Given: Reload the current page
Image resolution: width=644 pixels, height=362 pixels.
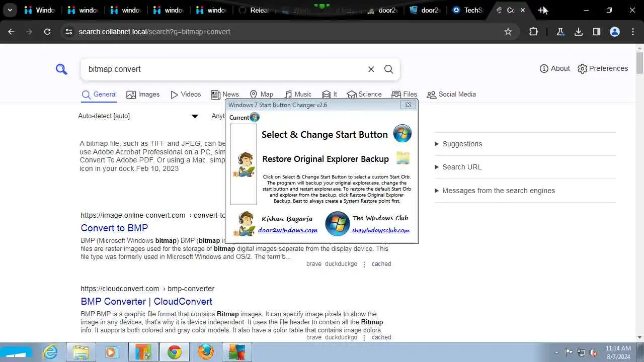Looking at the screenshot, I should (47, 32).
